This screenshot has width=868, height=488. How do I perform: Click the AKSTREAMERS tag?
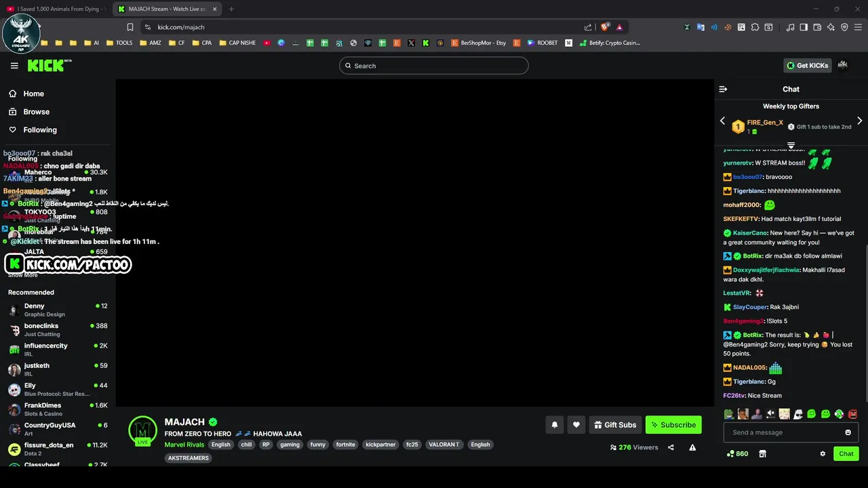click(189, 458)
